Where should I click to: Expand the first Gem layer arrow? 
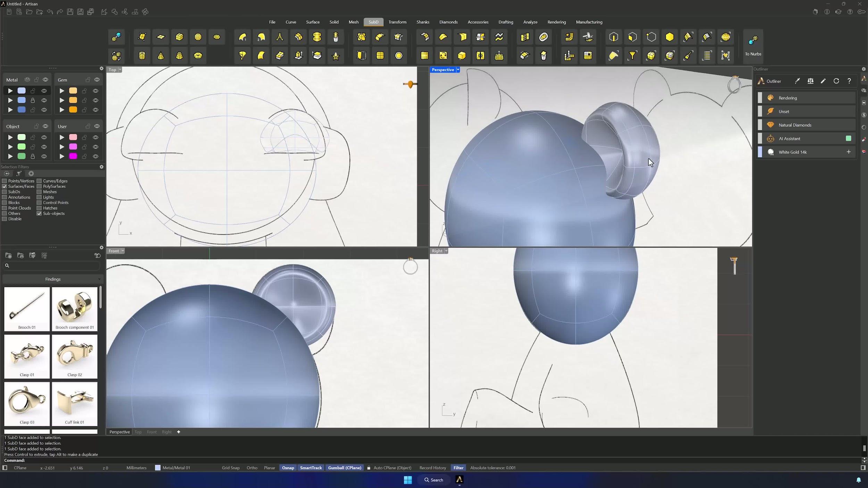[62, 91]
